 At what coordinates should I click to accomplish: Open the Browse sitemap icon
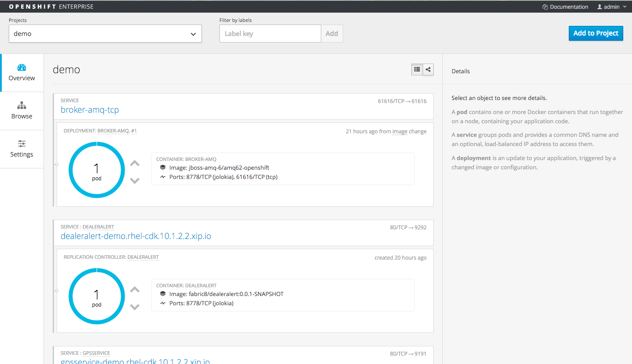22,106
